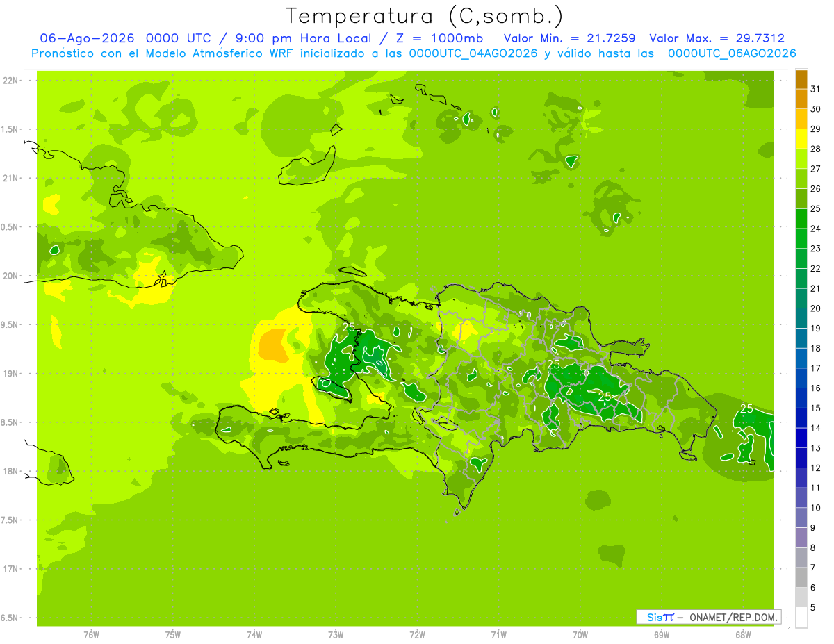Click the "21N" latitude axis label
The width and height of the screenshot is (834, 644).
[12, 179]
